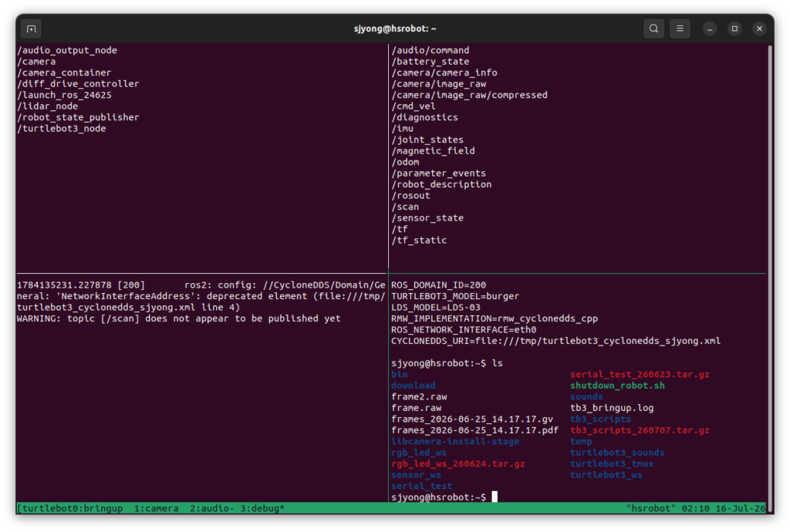Image resolution: width=790 pixels, height=532 pixels.
Task: Click the /launch_ros_24625 node entry
Action: coord(65,95)
